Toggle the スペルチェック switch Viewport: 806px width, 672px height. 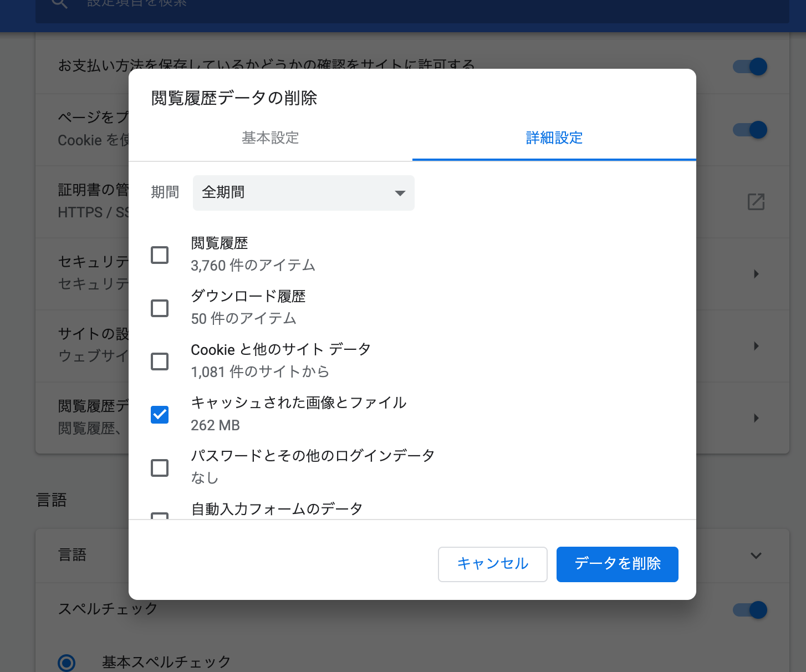(750, 610)
